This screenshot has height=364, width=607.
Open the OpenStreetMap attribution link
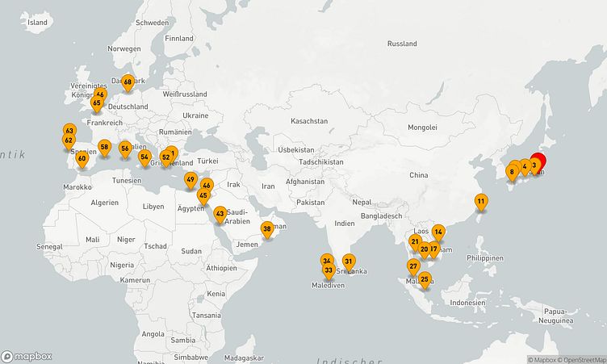(x=579, y=359)
